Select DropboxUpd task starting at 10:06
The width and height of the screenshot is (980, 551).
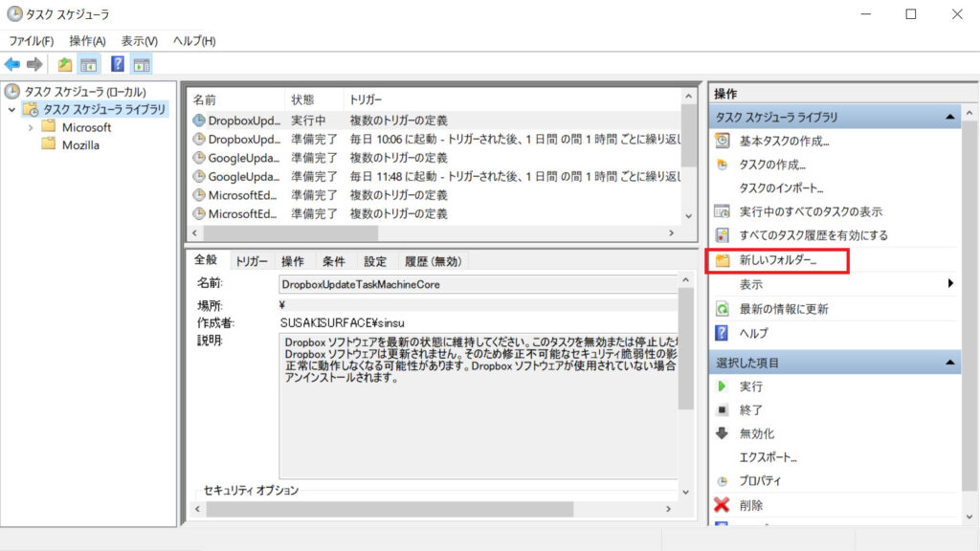pyautogui.click(x=435, y=139)
